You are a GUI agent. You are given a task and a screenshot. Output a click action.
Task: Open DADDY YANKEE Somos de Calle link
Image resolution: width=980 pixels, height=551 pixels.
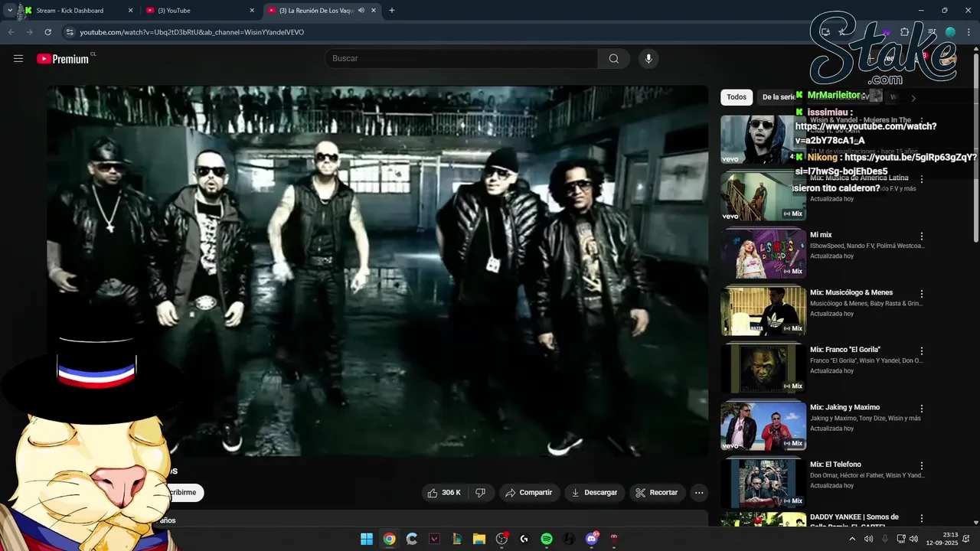[x=854, y=520]
